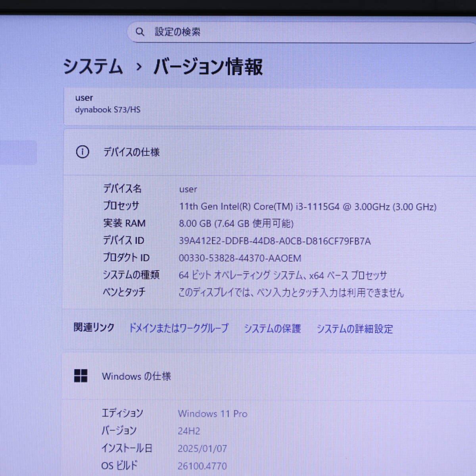Select version value 24H2

(189, 431)
